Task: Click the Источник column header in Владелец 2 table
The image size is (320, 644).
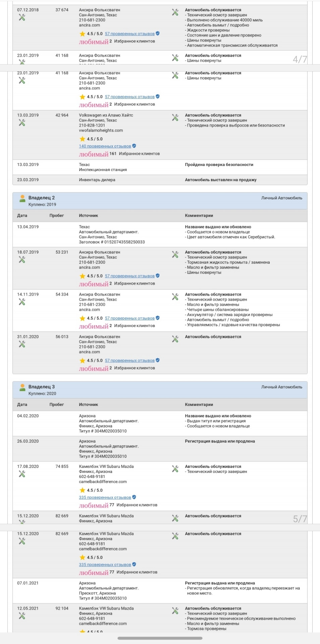Action: [89, 216]
